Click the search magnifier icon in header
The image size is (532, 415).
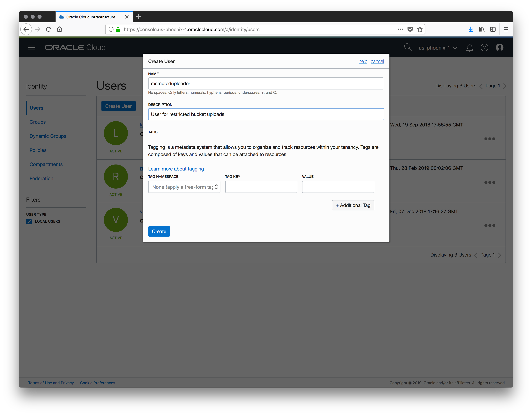pos(408,47)
